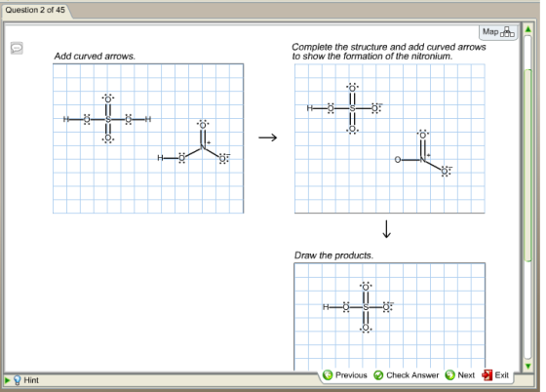The height and width of the screenshot is (392, 546).
Task: Expand the Hint arrow triangle
Action: [x=8, y=380]
